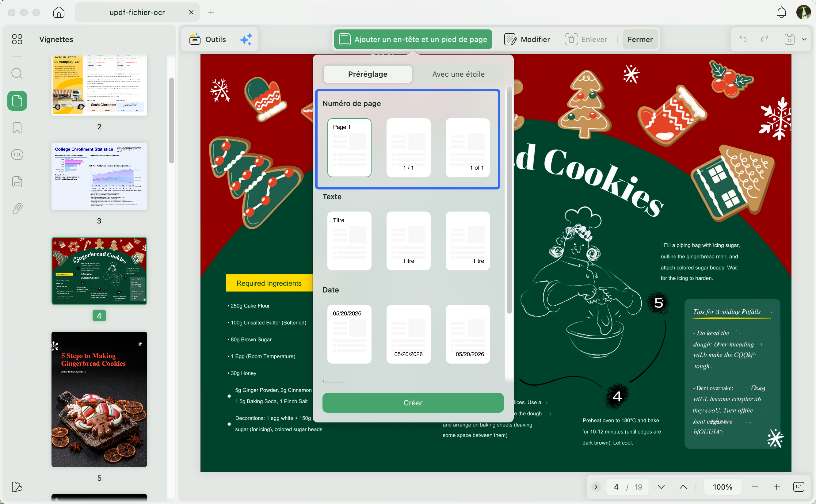
Task: Select the bottom-center 05/20/2026 date preset
Action: [x=408, y=334]
